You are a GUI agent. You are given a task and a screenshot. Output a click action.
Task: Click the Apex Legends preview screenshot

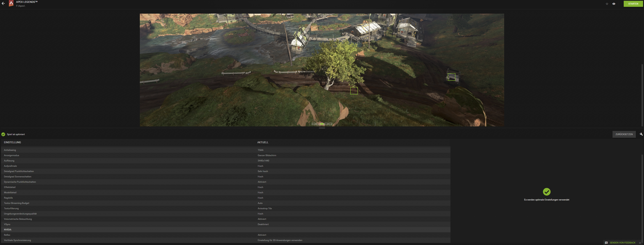pos(250,63)
